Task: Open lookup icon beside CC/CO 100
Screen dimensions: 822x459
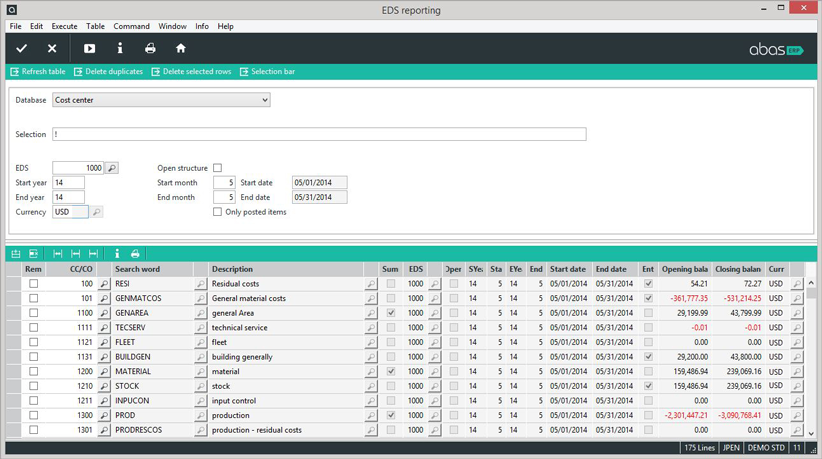Action: [104, 284]
